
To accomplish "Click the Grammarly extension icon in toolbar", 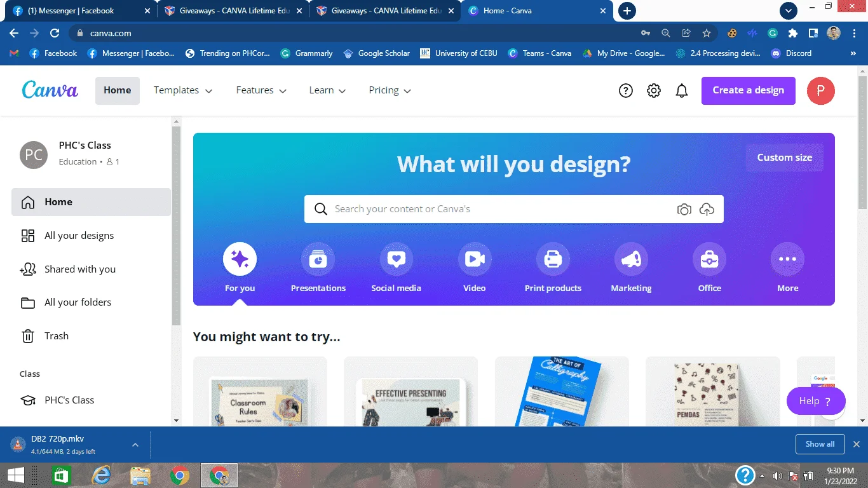I will [773, 33].
